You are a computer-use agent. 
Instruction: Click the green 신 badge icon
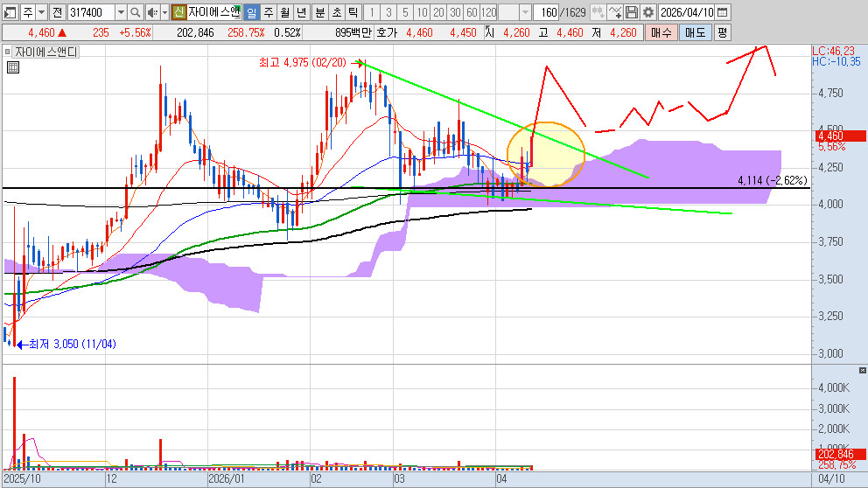click(x=178, y=11)
